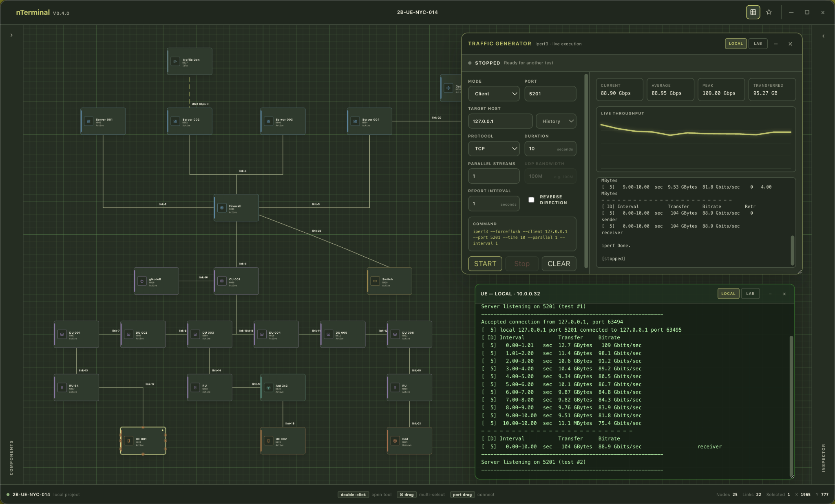Toggle the grid view icon in title bar

click(753, 12)
